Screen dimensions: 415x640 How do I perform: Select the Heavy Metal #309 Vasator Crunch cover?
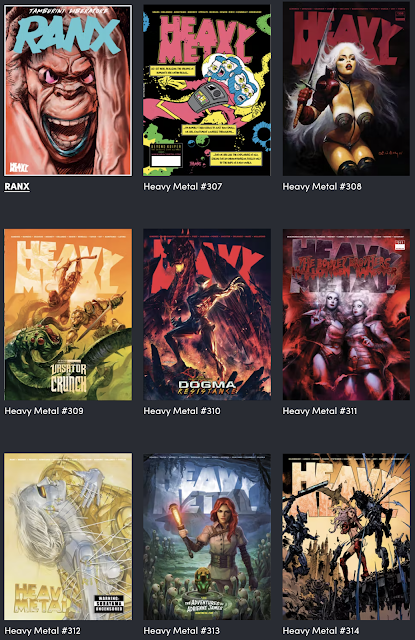pos(68,315)
